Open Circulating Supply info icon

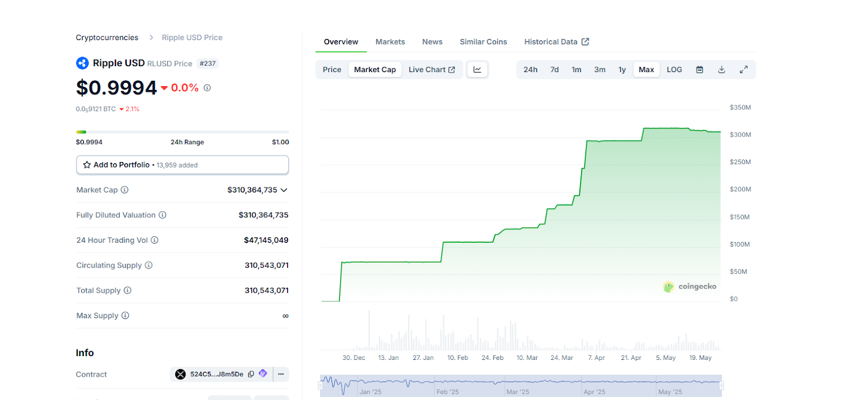point(149,265)
